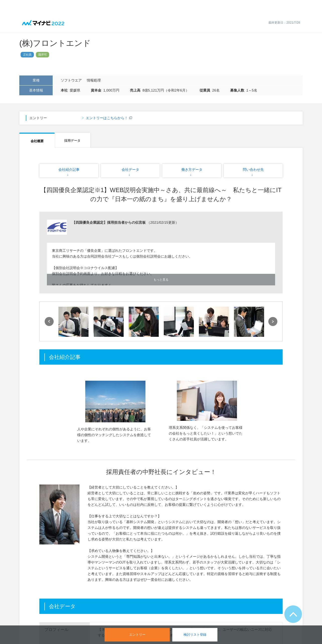Open the エントリーはこちらから！ link
322x644 pixels.
tap(106, 118)
